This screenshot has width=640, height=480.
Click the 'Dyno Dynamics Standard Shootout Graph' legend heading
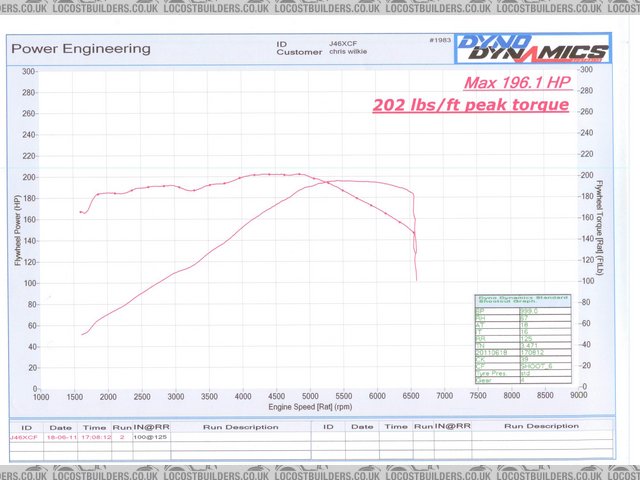[523, 300]
